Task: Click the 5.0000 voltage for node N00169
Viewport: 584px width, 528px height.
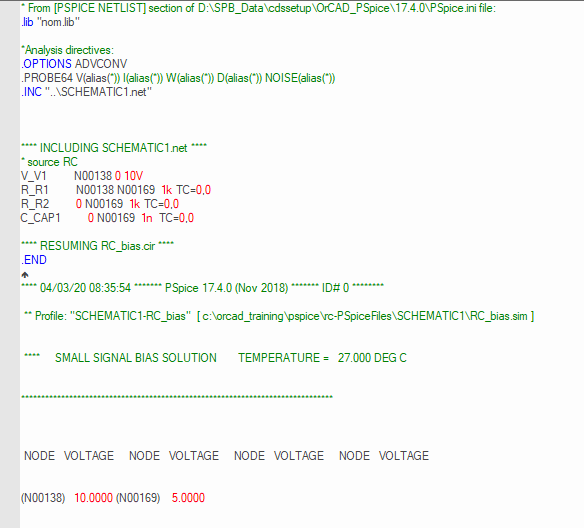Action: coord(188,498)
